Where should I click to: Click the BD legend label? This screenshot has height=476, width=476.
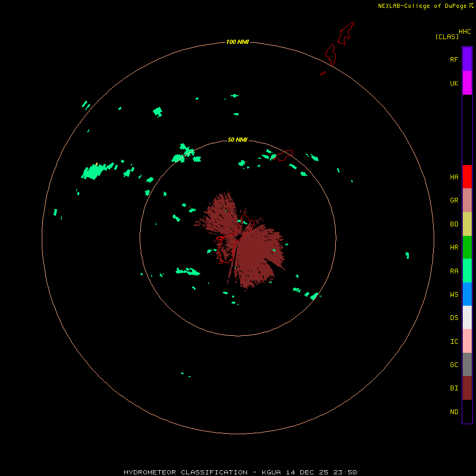(454, 224)
